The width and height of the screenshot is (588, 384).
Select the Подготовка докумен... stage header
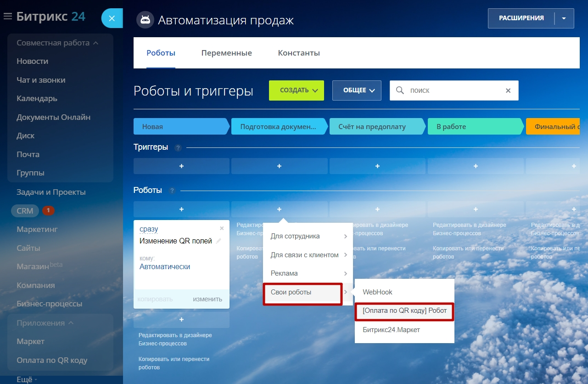[280, 127]
